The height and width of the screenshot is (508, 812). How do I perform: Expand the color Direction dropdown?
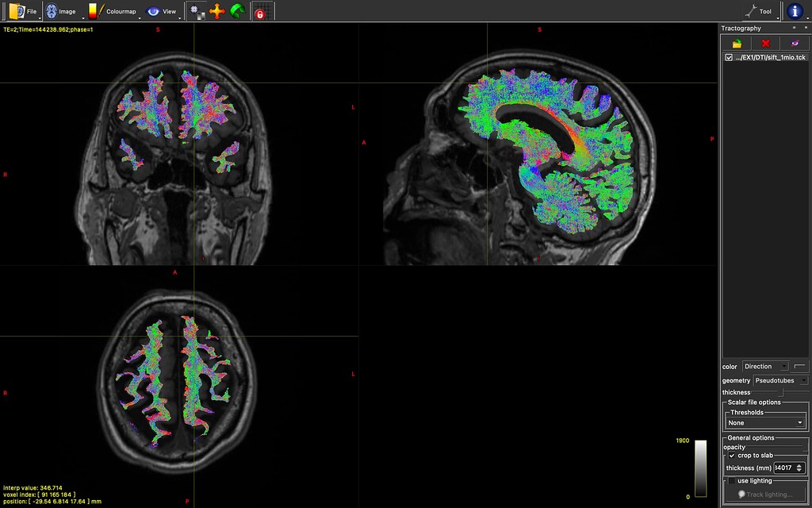click(x=765, y=367)
